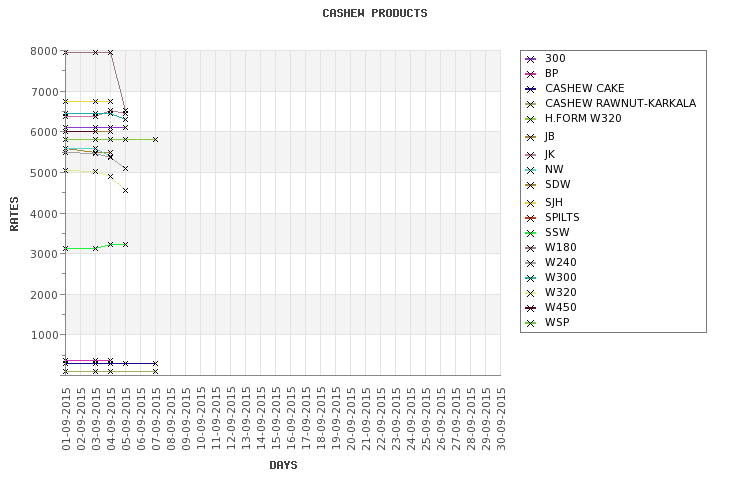
Task: Click the SJH legend line marker
Action: point(530,203)
